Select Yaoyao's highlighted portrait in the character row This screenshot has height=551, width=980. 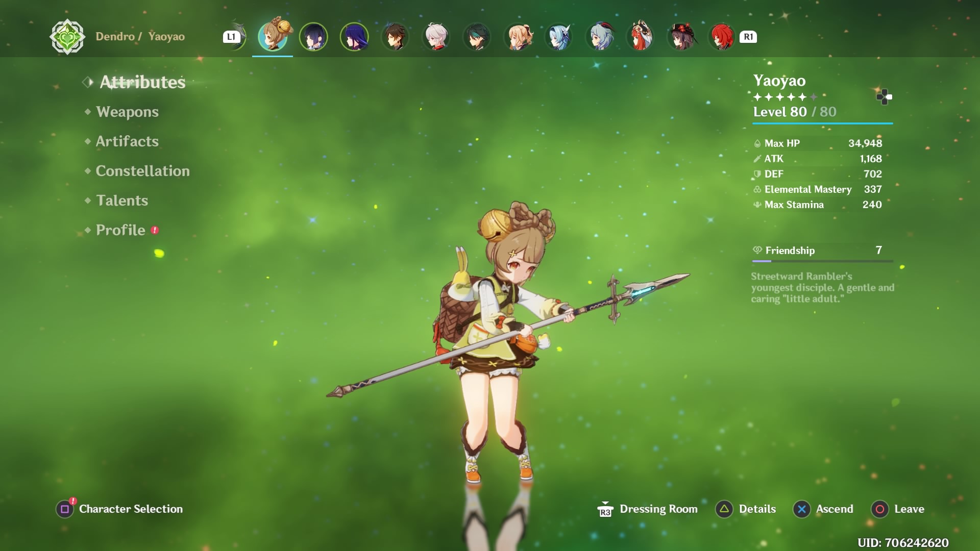(273, 37)
